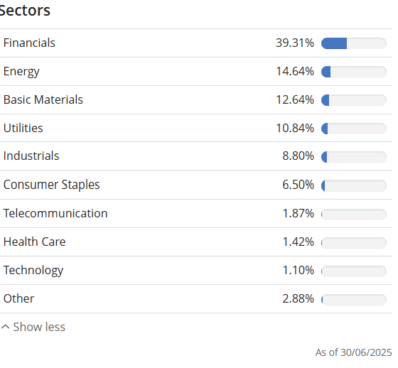
Task: Click the Basic Materials percentage bar
Action: (x=354, y=100)
